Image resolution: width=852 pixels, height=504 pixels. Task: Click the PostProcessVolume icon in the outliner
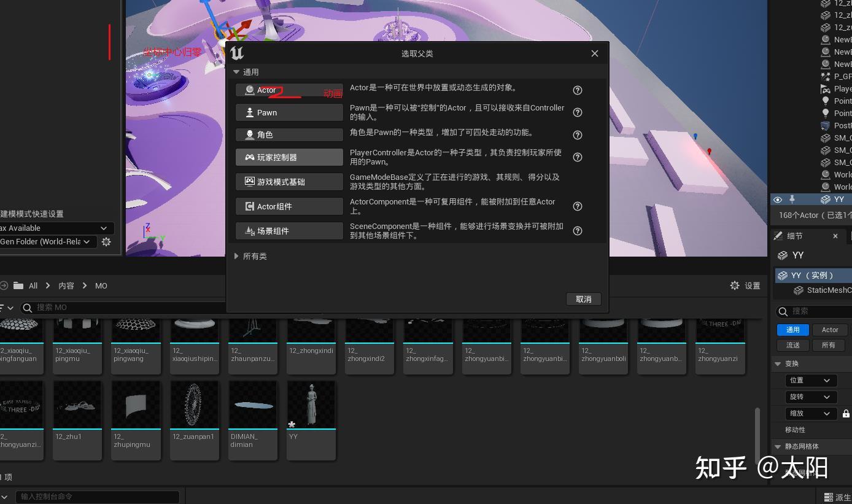point(826,125)
